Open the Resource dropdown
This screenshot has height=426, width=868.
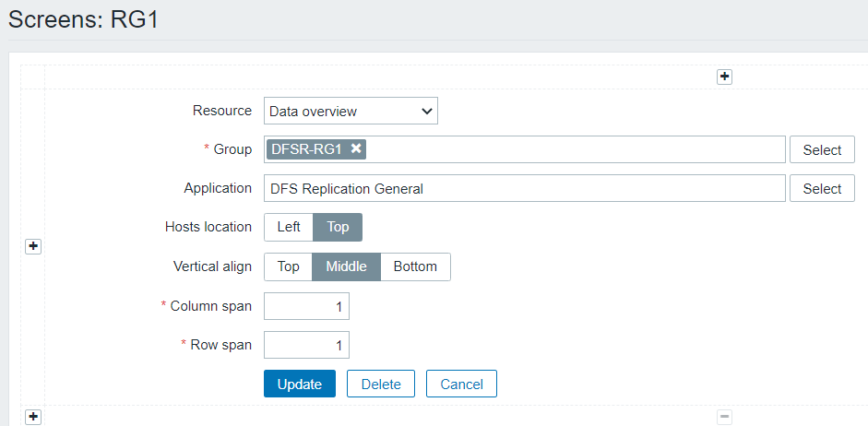351,112
